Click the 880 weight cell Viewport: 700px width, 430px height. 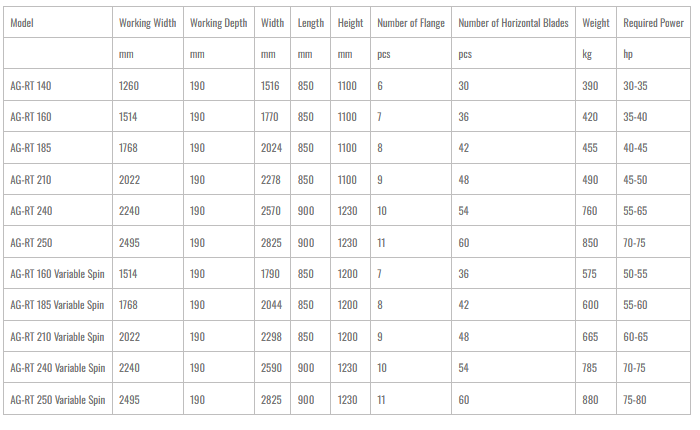pos(590,399)
